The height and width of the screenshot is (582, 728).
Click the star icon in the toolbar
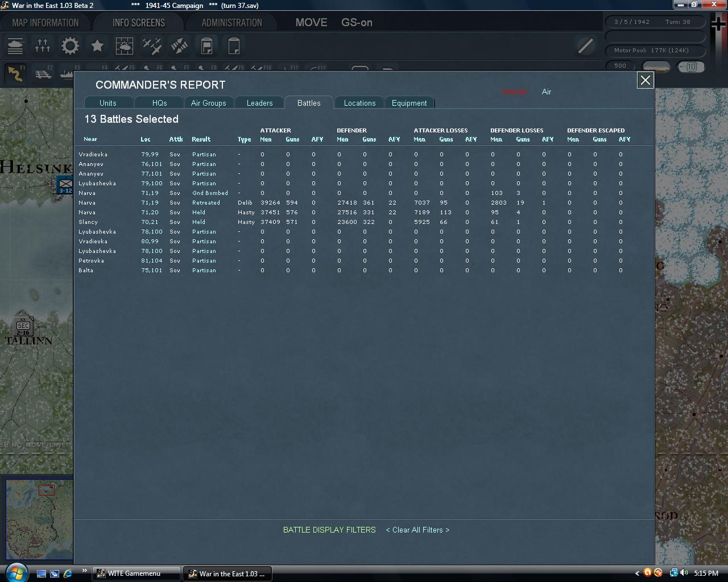pos(97,45)
